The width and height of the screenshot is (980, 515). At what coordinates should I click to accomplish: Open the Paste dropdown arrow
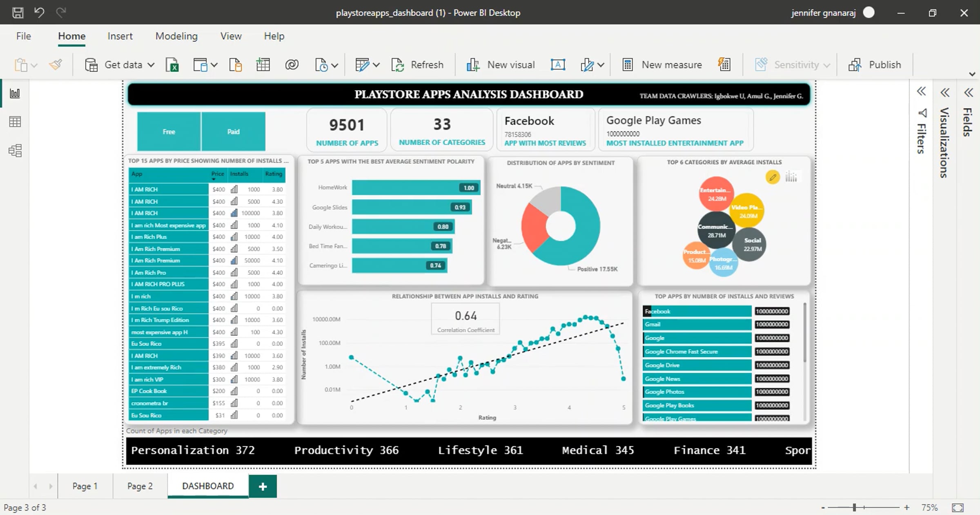tap(34, 65)
